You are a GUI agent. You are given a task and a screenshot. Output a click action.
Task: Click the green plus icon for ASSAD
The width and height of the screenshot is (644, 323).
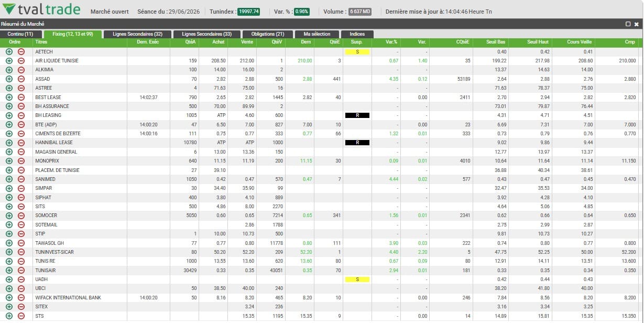(x=9, y=79)
